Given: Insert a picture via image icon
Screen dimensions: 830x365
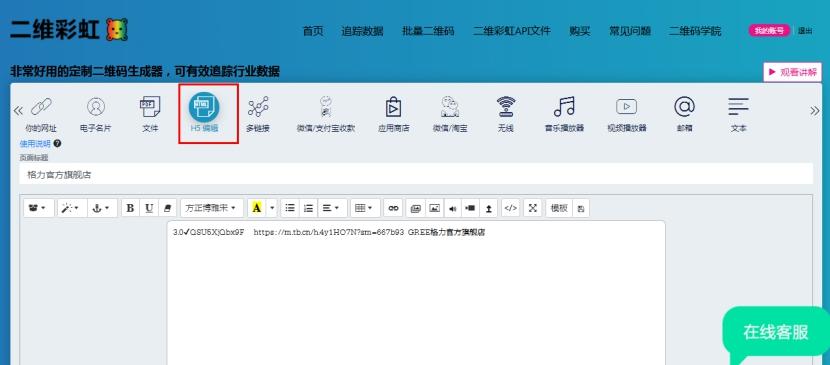Looking at the screenshot, I should point(434,208).
